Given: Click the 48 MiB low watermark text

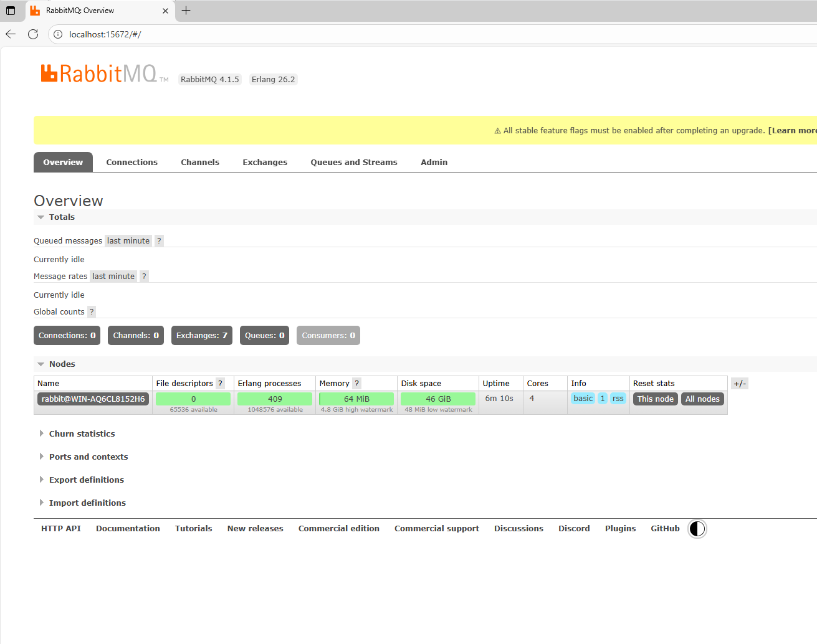Looking at the screenshot, I should (438, 410).
